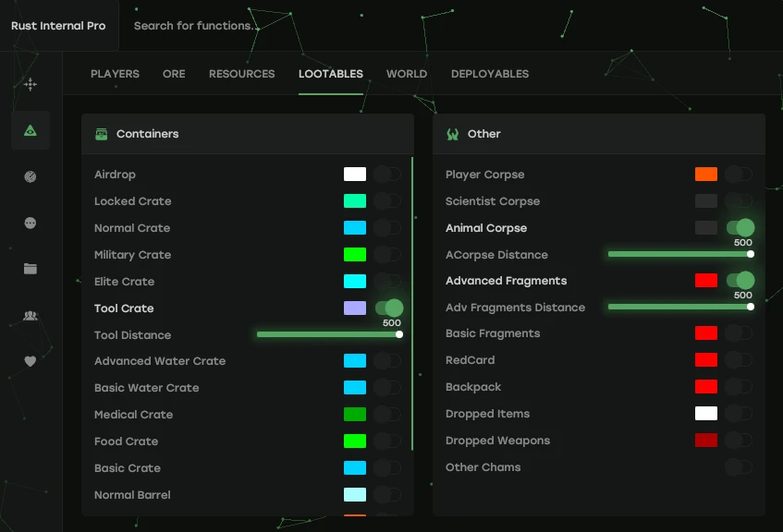The height and width of the screenshot is (532, 783).
Task: Click the Containers panel vertical scrollbar
Action: (x=412, y=304)
